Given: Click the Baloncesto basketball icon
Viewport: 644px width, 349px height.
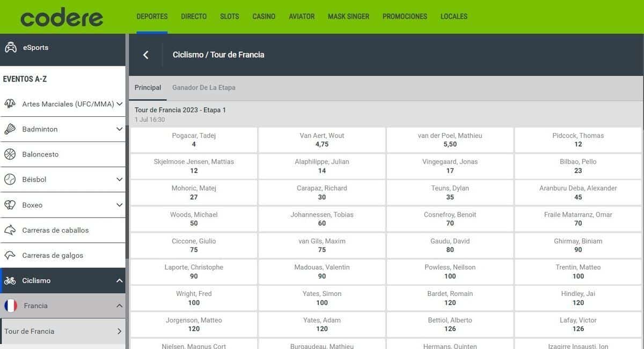Looking at the screenshot, I should 10,154.
